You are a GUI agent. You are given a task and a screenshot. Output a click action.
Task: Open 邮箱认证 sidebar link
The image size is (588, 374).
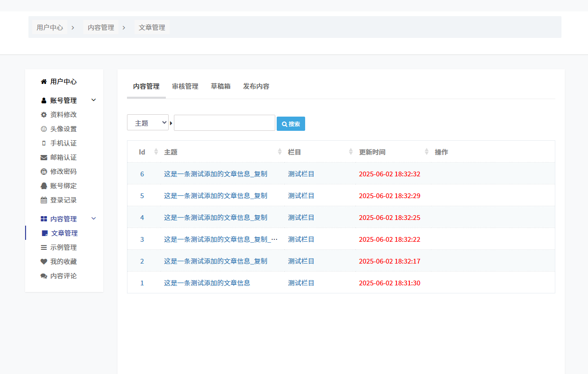pyautogui.click(x=63, y=157)
